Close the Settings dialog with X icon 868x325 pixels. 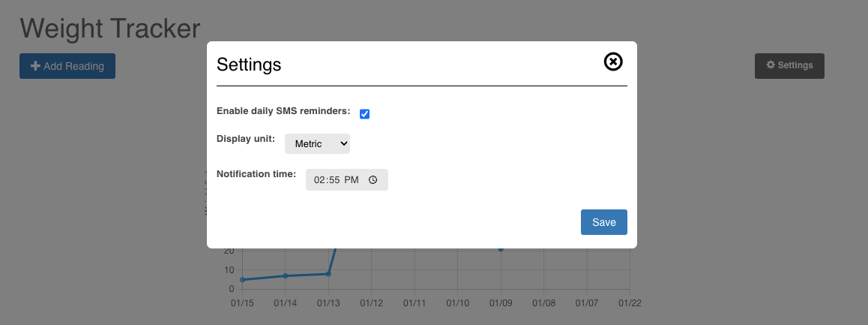613,62
